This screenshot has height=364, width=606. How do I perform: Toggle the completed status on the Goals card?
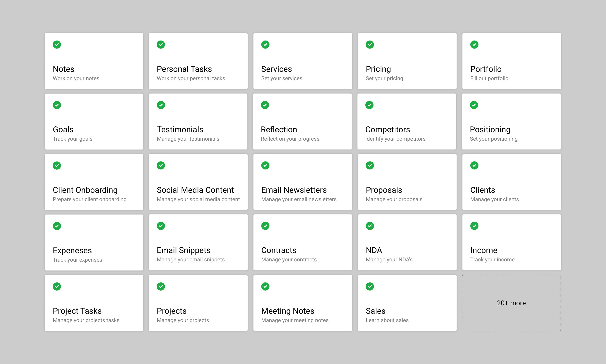(57, 105)
